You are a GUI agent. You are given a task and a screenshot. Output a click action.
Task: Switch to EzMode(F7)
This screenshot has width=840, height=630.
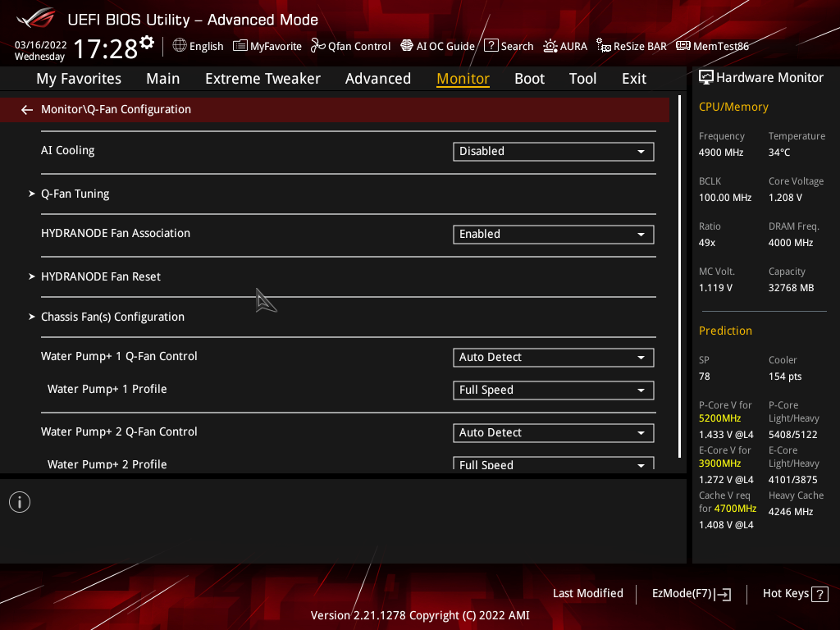pos(691,594)
